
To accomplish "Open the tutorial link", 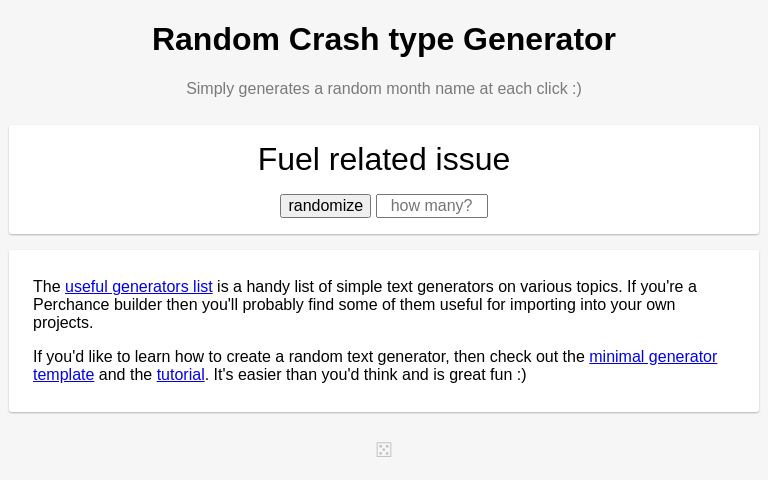I will [x=180, y=375].
